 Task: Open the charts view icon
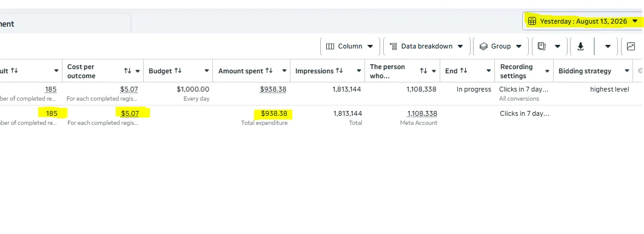[x=631, y=47]
